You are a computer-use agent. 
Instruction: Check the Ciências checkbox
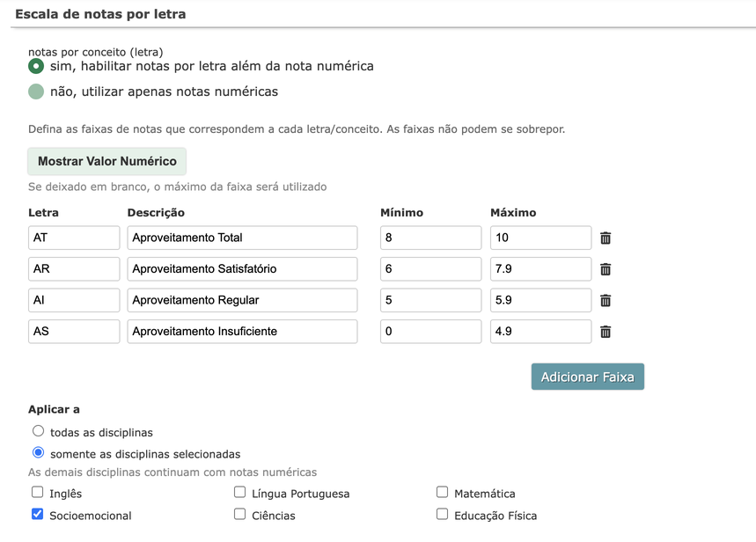coord(239,514)
